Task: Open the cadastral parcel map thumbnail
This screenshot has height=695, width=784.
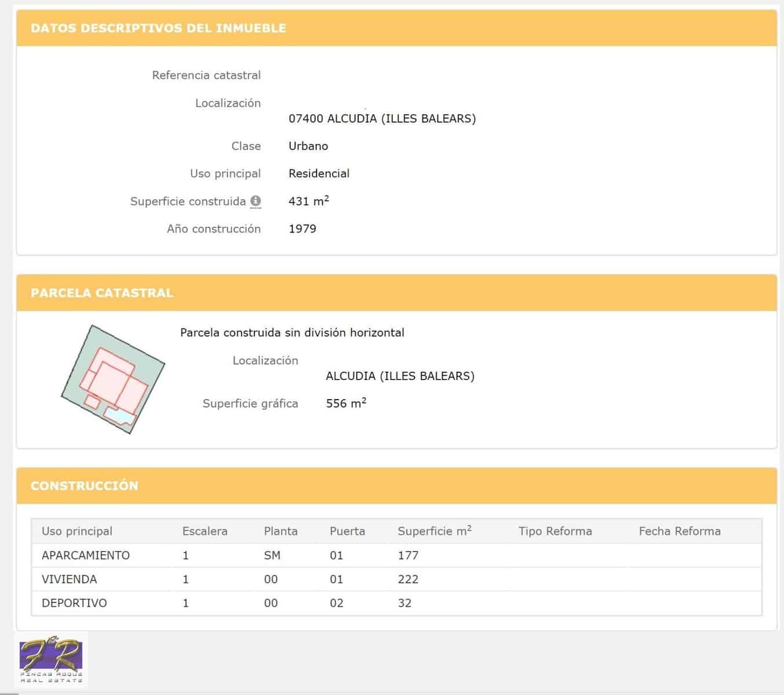Action: click(x=113, y=379)
